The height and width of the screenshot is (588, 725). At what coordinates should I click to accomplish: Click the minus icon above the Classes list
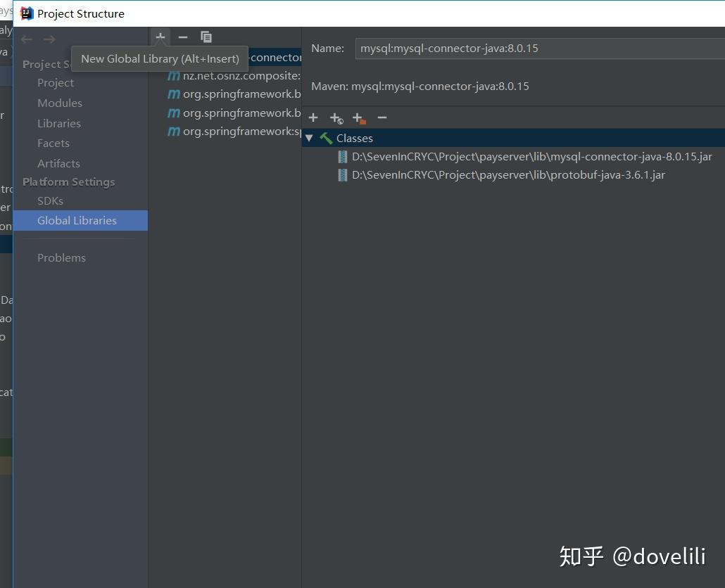click(x=382, y=117)
